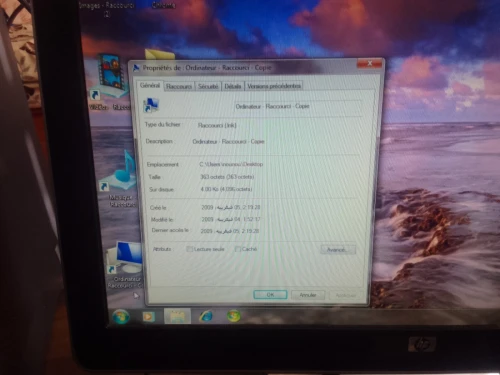The height and width of the screenshot is (375, 500).
Task: Toggle the Caché checkbox
Action: (238, 249)
